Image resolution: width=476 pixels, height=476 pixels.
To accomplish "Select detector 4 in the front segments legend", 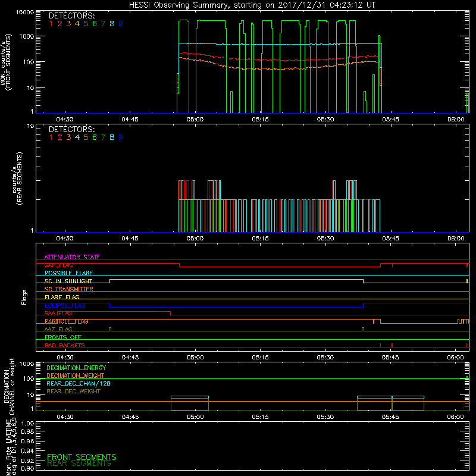I will point(77,24).
